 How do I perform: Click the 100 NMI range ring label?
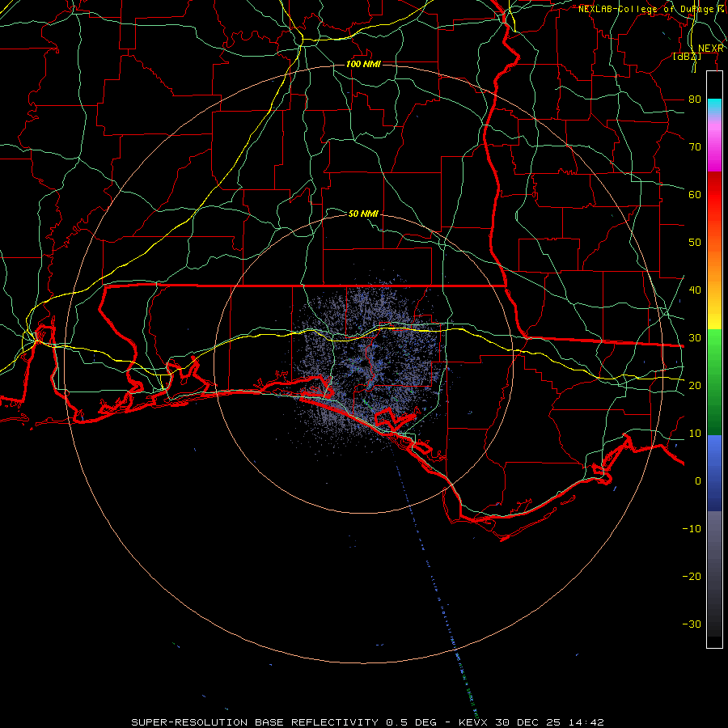363,64
